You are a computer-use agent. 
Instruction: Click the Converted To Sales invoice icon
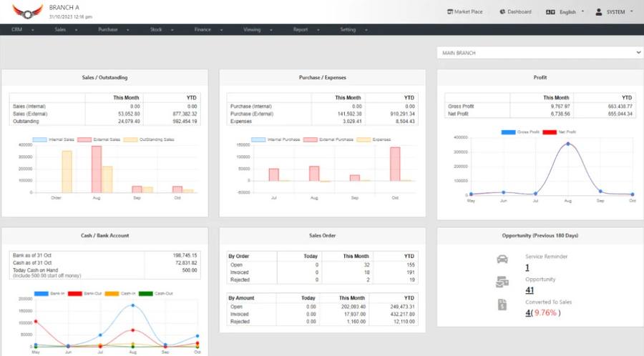click(x=502, y=305)
